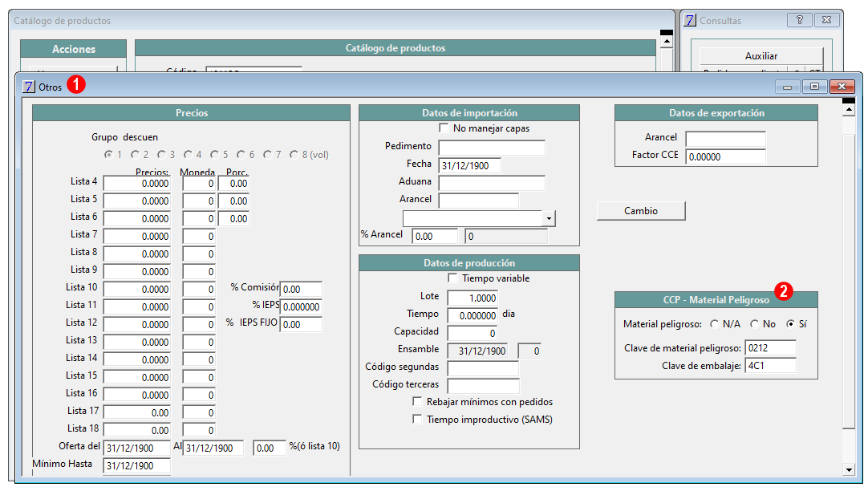Click the Pedimento input field
This screenshot has width=868, height=491.
492,148
